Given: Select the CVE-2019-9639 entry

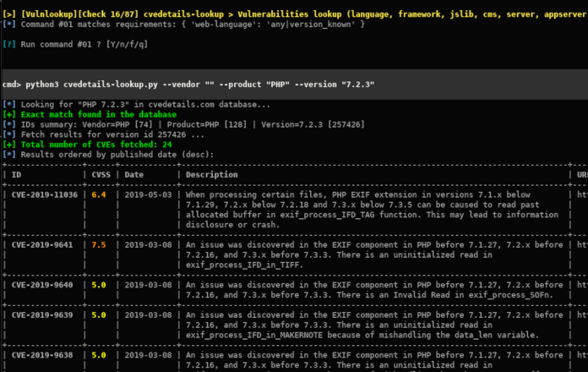Looking at the screenshot, I should click(x=42, y=315).
